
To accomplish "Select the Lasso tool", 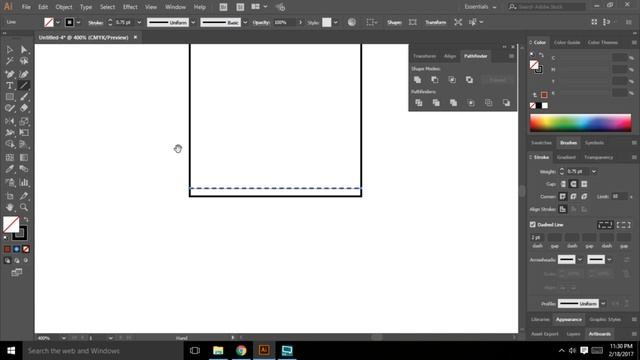I will 24,62.
